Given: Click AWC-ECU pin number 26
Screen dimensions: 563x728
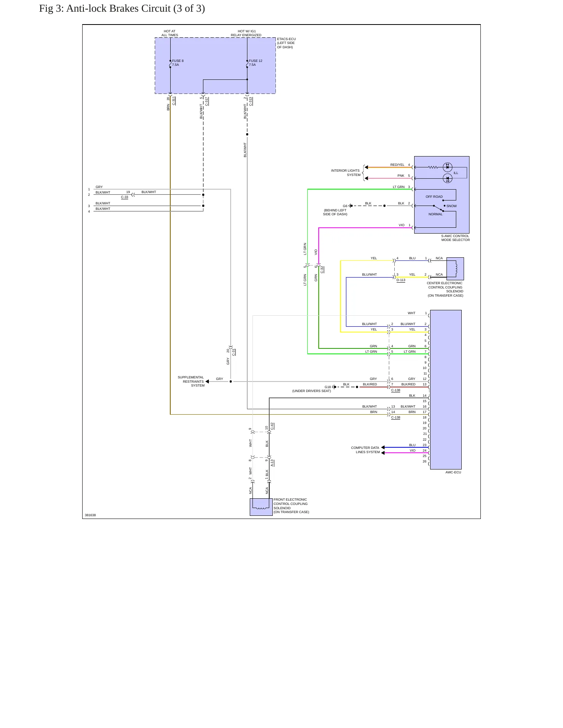Looking at the screenshot, I should coord(425,461).
